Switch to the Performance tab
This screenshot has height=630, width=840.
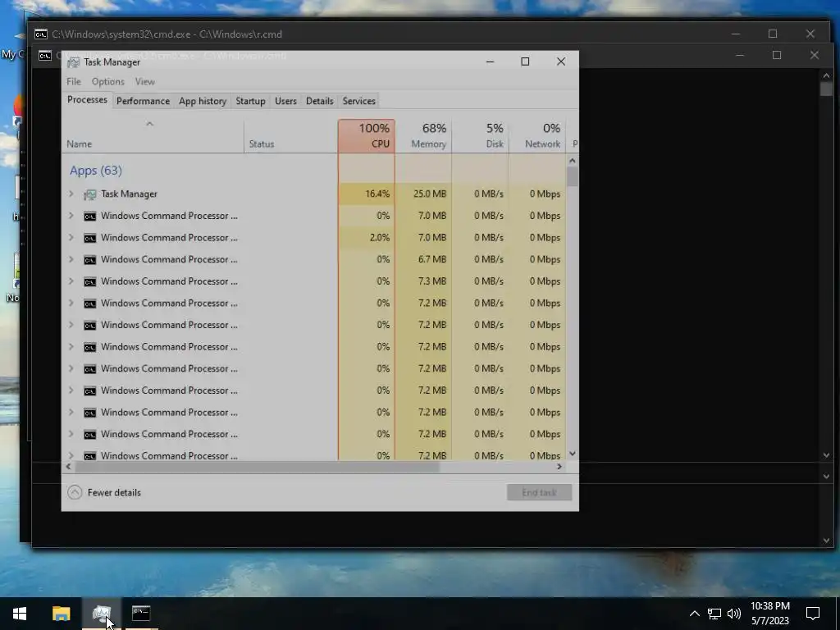tap(143, 101)
